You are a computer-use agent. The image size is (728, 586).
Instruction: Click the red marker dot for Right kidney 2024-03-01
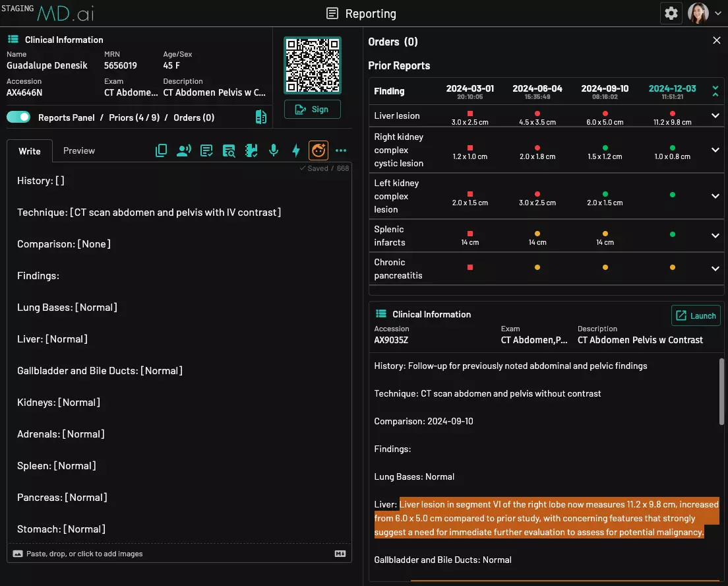[470, 147]
